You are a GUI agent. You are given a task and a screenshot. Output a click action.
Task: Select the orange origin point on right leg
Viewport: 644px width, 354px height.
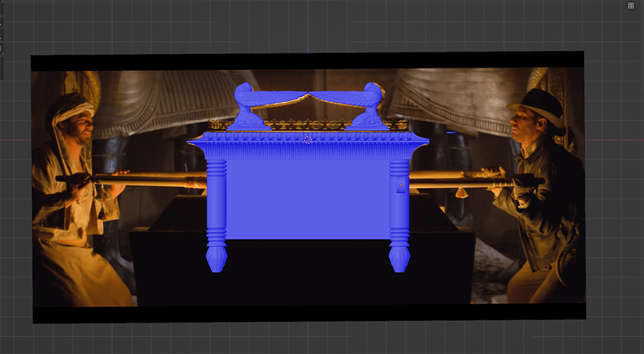[401, 185]
